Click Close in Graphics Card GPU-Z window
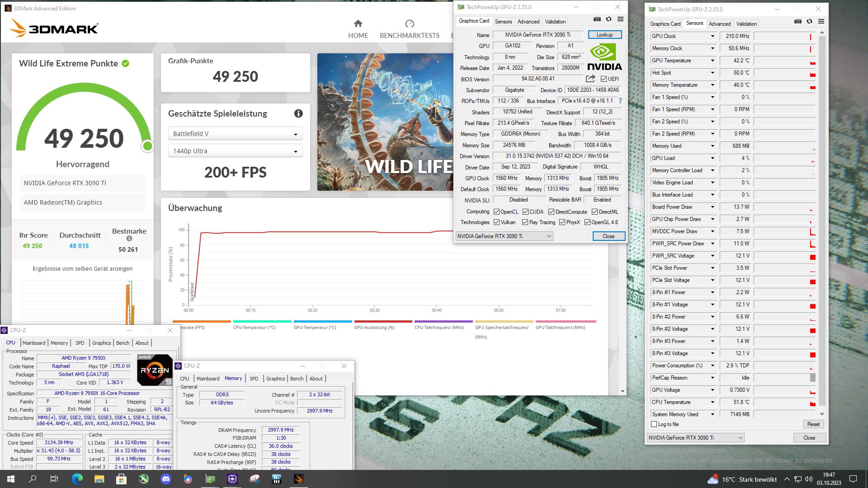Image resolution: width=868 pixels, height=488 pixels. click(609, 236)
